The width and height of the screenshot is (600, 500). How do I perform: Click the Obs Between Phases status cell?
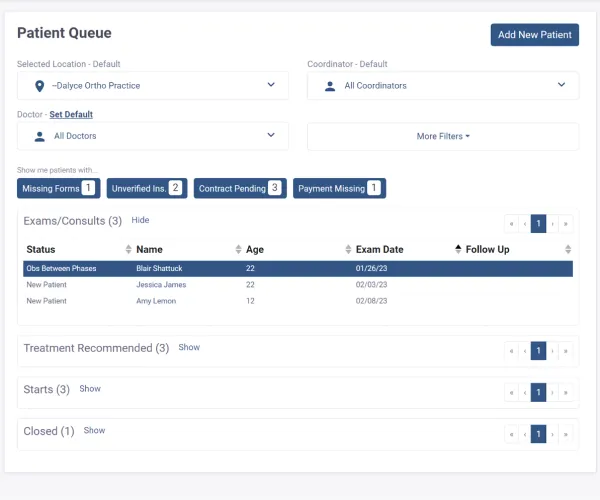click(61, 269)
